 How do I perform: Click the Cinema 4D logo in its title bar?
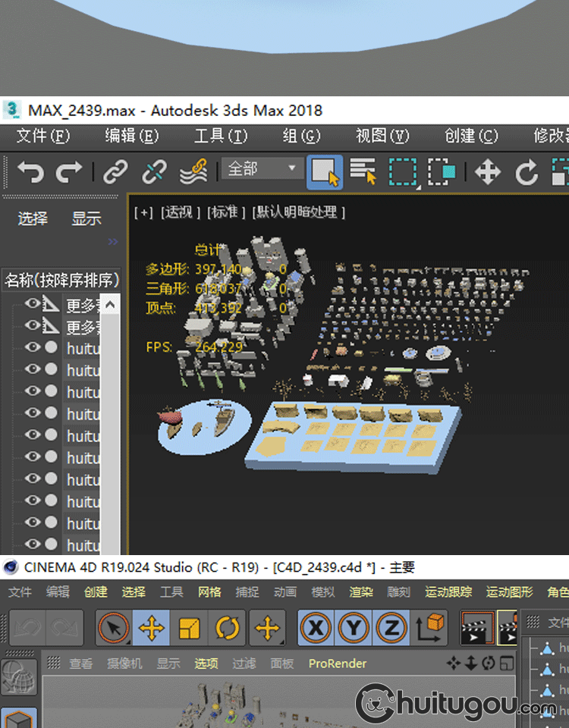pos(10,567)
